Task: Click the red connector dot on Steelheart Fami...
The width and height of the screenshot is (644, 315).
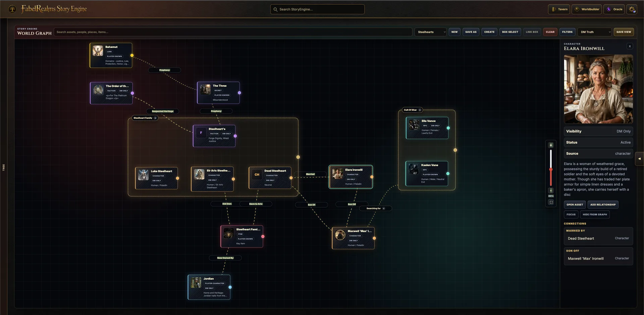Action: 263,237
